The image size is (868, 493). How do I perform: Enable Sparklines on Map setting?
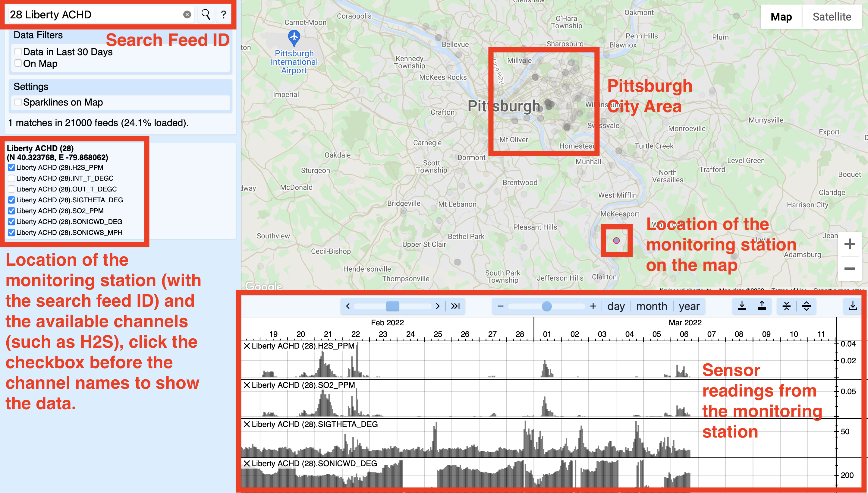pos(18,102)
